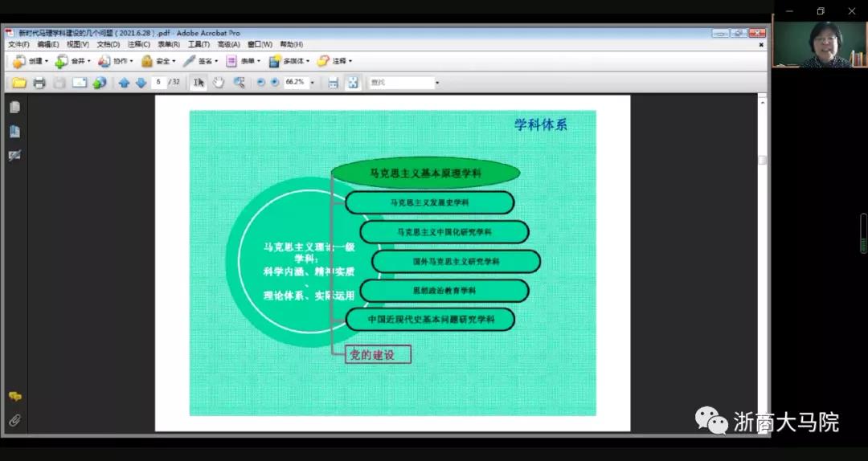Click the Open file folder icon
868x461 pixels.
coord(18,83)
